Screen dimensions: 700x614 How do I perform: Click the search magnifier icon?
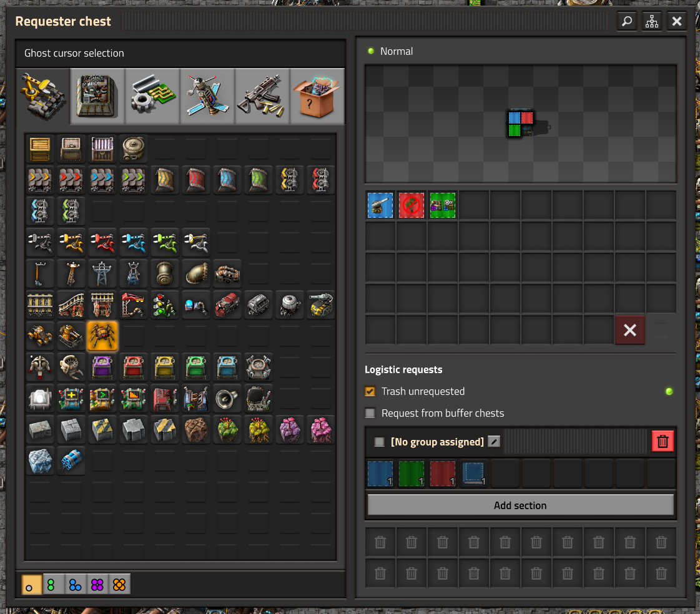tap(627, 21)
